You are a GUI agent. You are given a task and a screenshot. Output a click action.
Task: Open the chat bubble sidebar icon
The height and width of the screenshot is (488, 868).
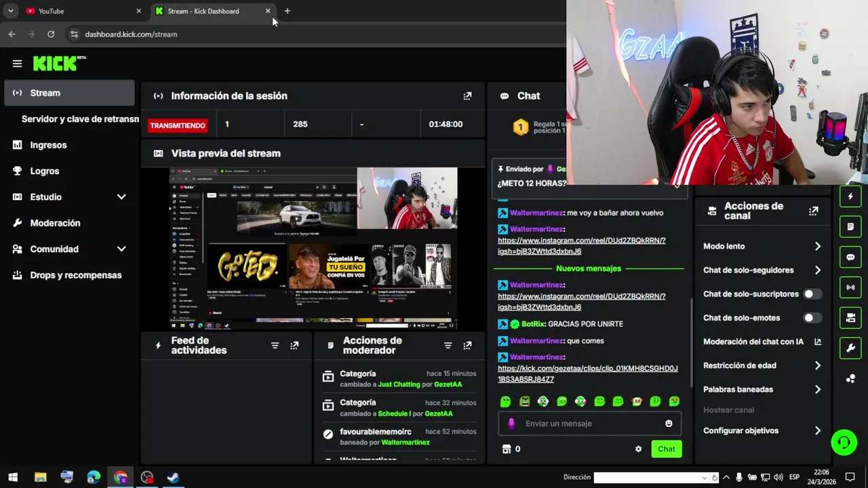pyautogui.click(x=850, y=257)
